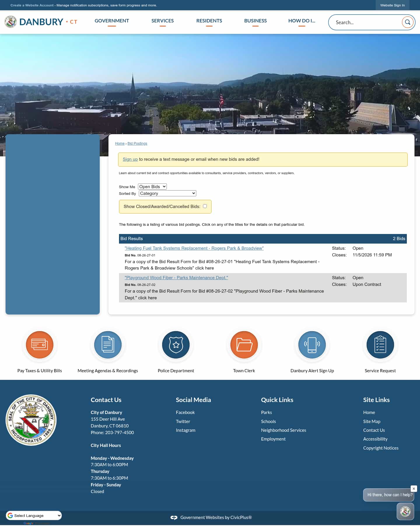The height and width of the screenshot is (526, 420).
Task: Click the Accessibility site link
Action: click(375, 439)
